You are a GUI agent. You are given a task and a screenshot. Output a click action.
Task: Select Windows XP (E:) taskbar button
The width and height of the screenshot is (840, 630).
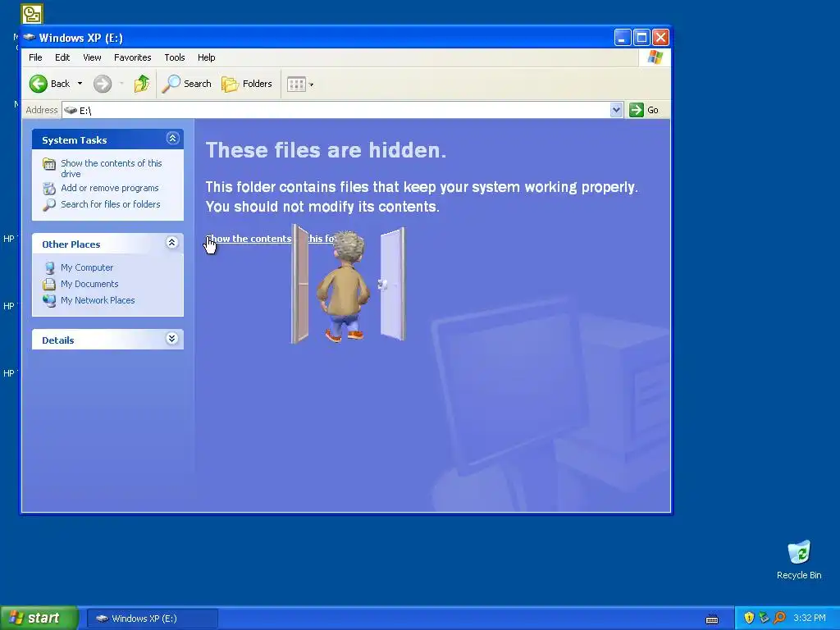click(x=152, y=619)
